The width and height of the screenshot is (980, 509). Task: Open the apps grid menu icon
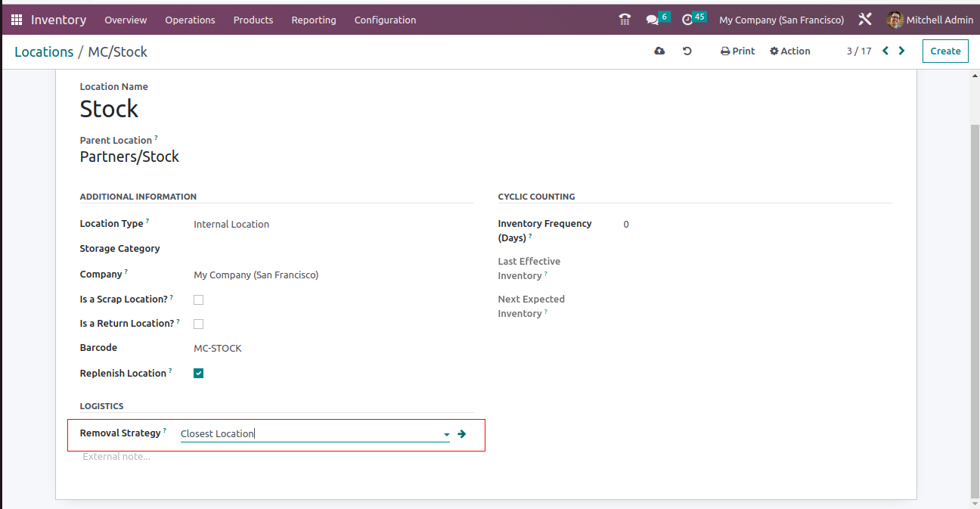click(17, 20)
